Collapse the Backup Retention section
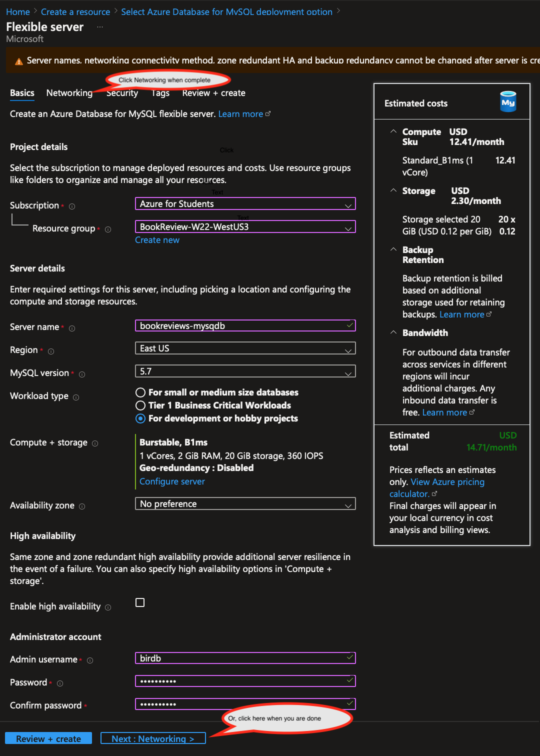Screen dimensions: 540x756 (x=393, y=249)
